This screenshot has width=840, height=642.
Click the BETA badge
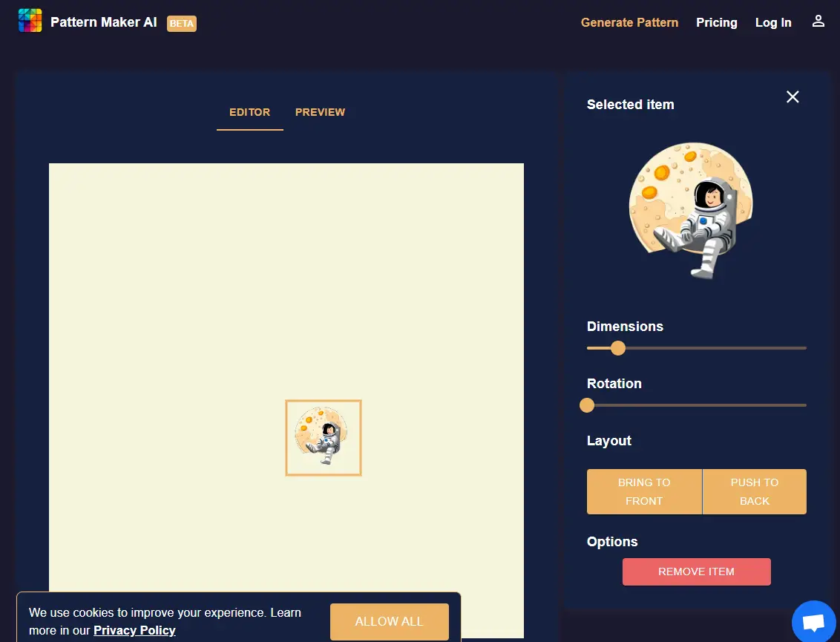coord(181,23)
